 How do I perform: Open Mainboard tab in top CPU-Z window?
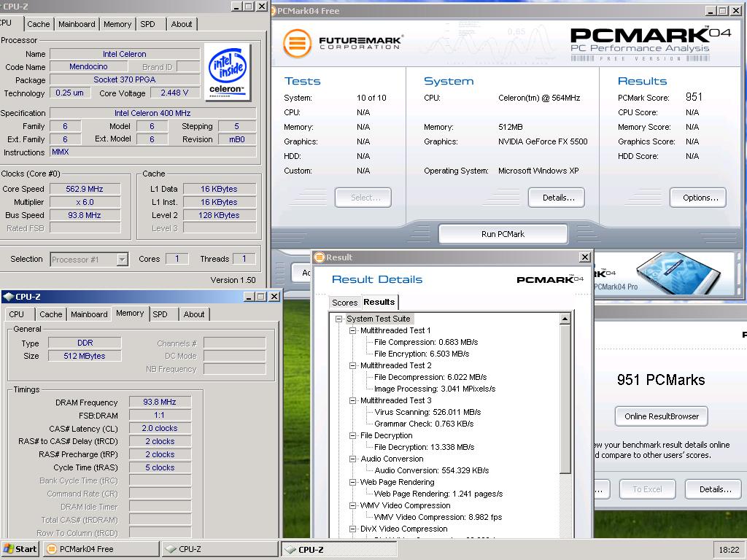pyautogui.click(x=77, y=24)
